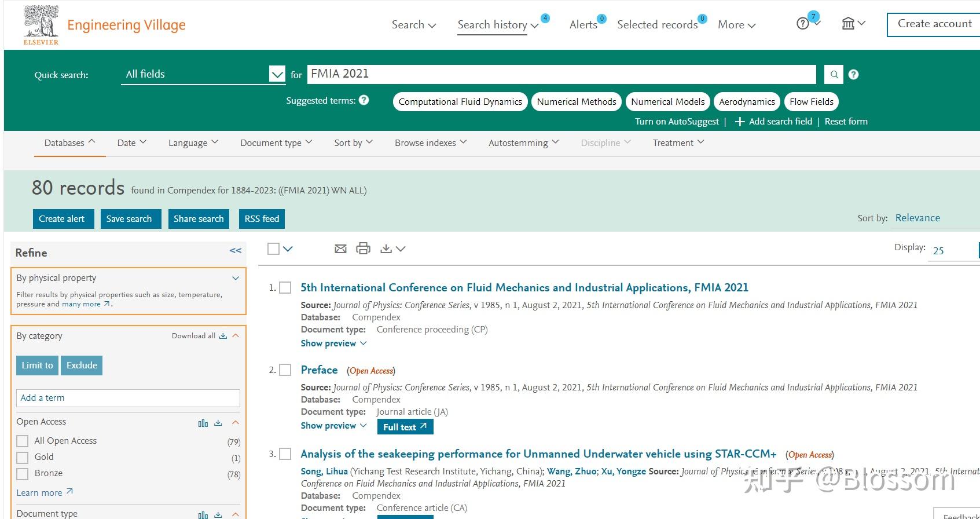Click the quick search text field
Viewport: 980px width, 519px height.
(x=560, y=74)
